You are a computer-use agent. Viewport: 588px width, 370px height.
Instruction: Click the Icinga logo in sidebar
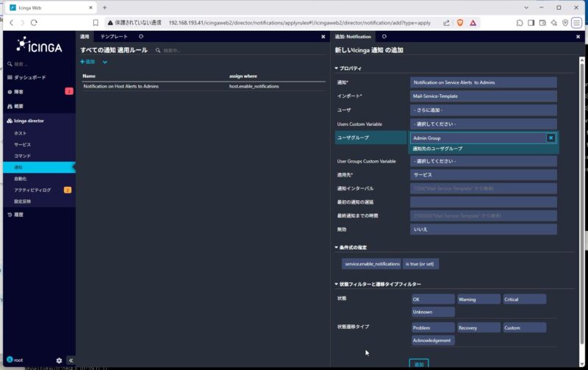coord(39,45)
